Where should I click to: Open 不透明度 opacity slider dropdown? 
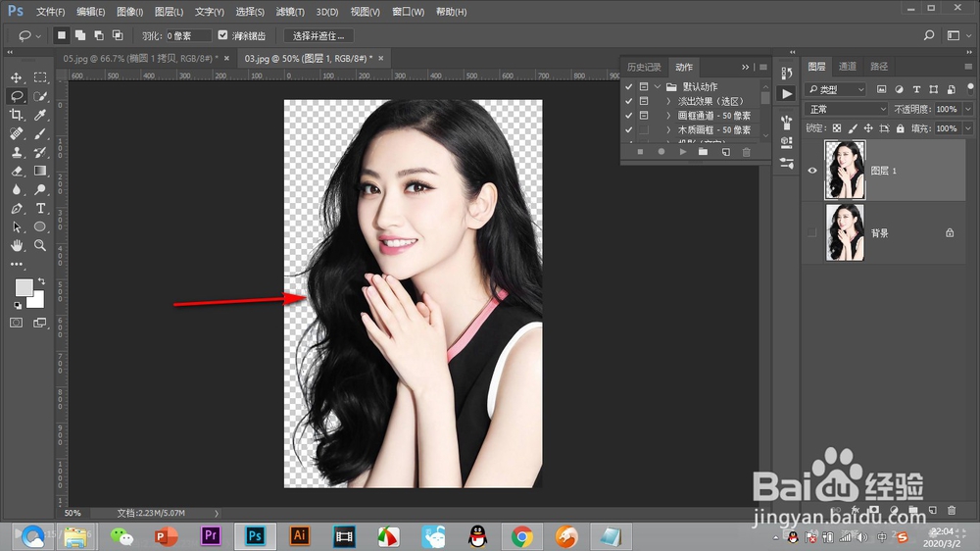[969, 109]
